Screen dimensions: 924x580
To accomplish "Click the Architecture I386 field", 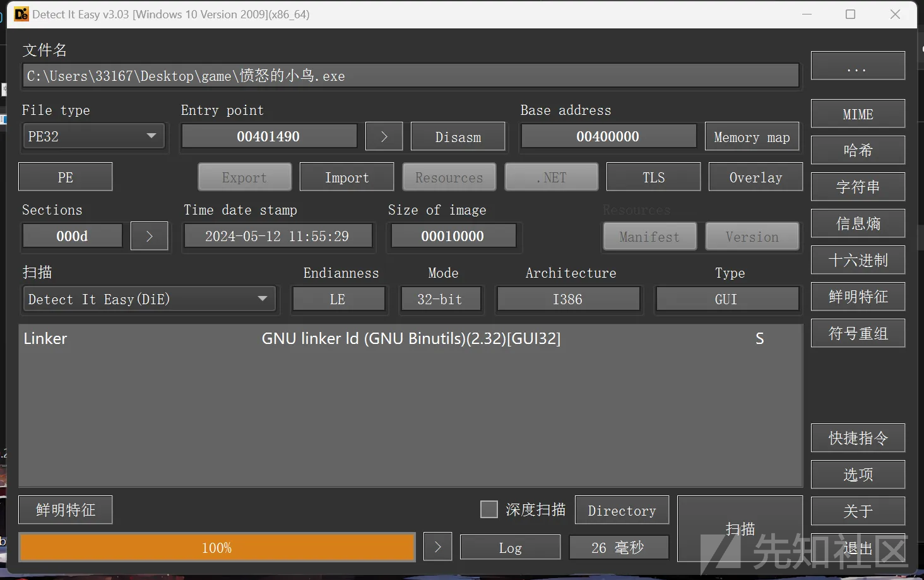I will click(568, 299).
